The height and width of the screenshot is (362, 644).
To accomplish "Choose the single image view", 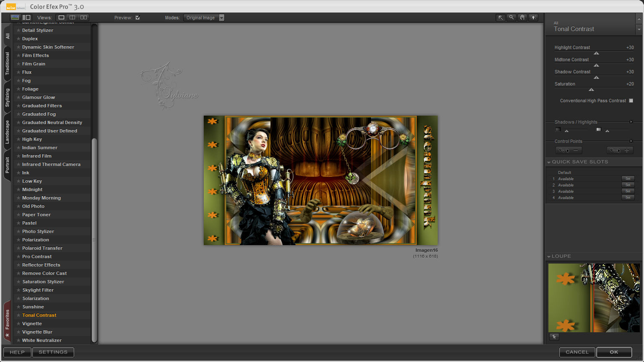I will [x=61, y=18].
